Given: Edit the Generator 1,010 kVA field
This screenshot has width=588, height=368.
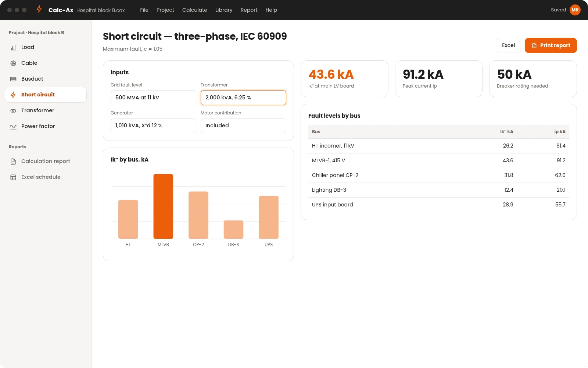Looking at the screenshot, I should point(153,125).
